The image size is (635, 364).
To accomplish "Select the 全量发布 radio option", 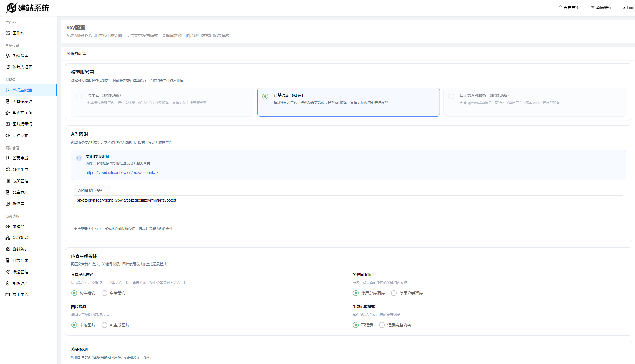I will (104, 293).
